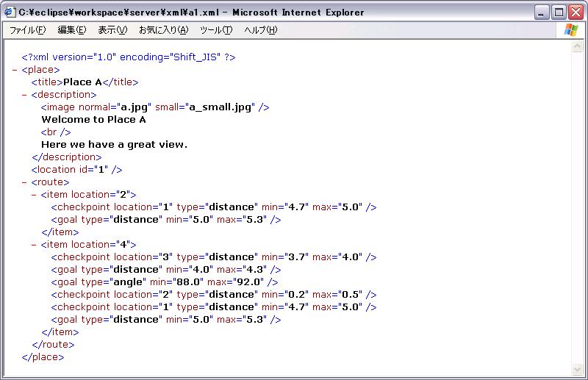Minimize the Internet Explorer window
The width and height of the screenshot is (588, 380).
tap(541, 12)
